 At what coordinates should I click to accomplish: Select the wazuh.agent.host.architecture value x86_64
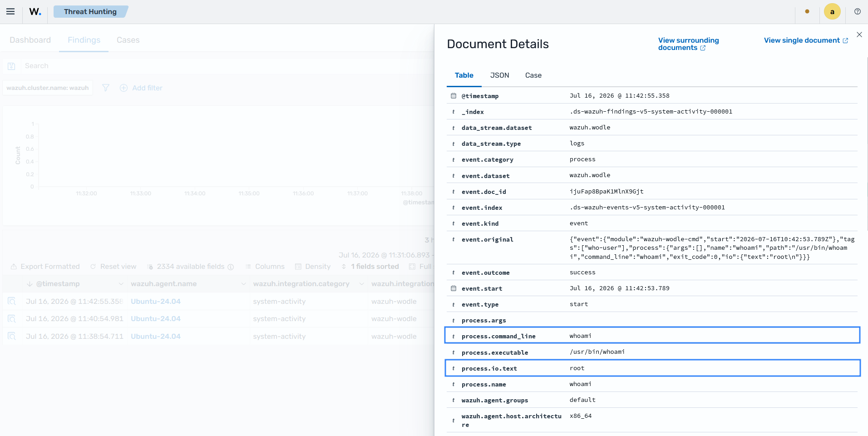tap(581, 416)
